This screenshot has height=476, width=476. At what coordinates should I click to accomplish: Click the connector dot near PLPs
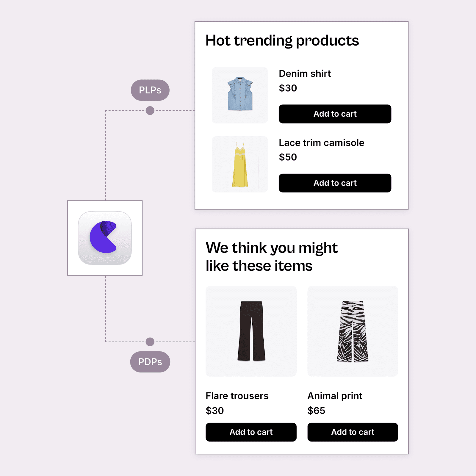click(150, 111)
